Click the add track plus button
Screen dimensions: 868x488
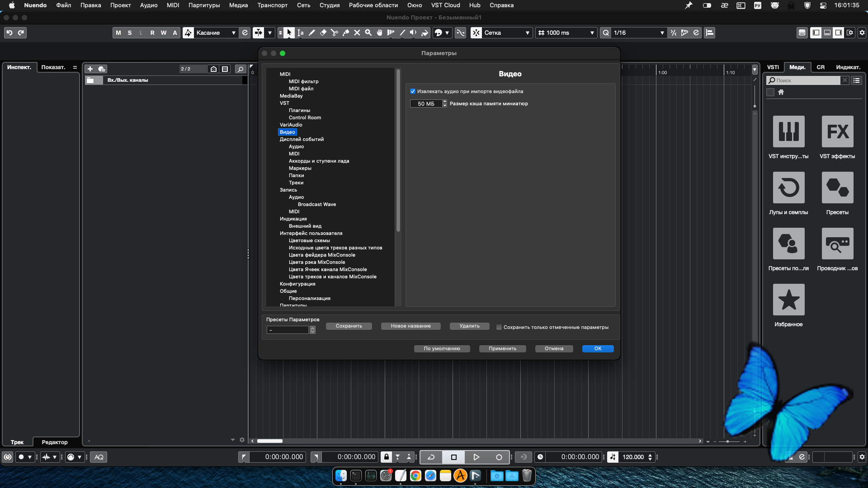click(x=90, y=69)
